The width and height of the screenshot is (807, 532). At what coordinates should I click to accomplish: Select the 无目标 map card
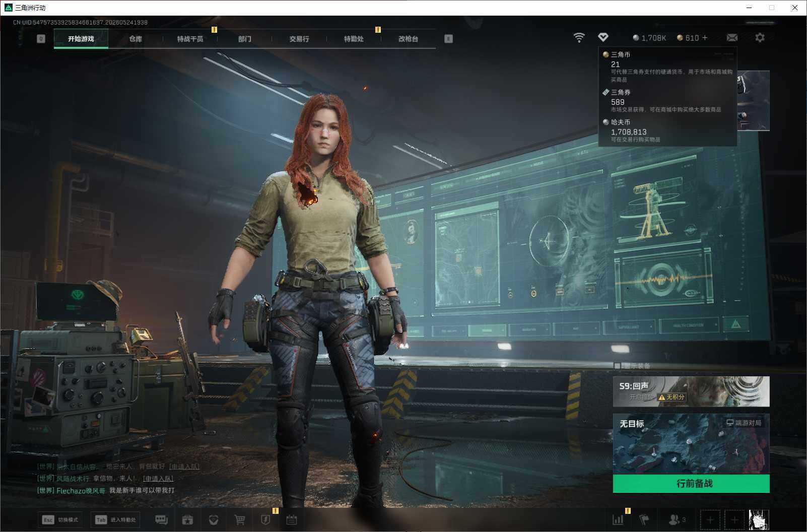tap(691, 444)
